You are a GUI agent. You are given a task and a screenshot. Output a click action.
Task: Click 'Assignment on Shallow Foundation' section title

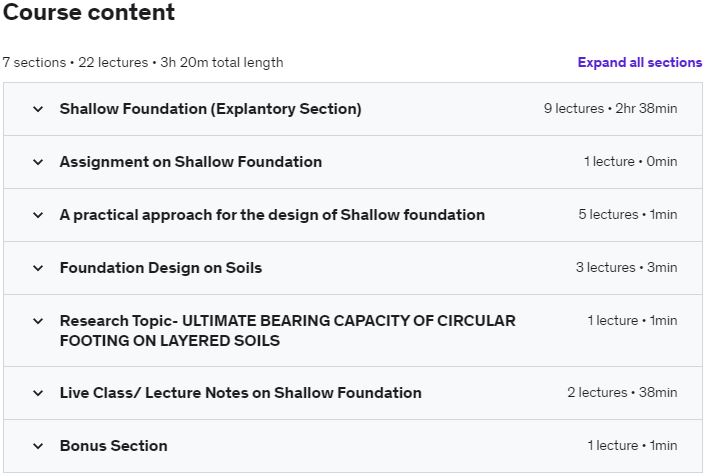click(x=190, y=162)
